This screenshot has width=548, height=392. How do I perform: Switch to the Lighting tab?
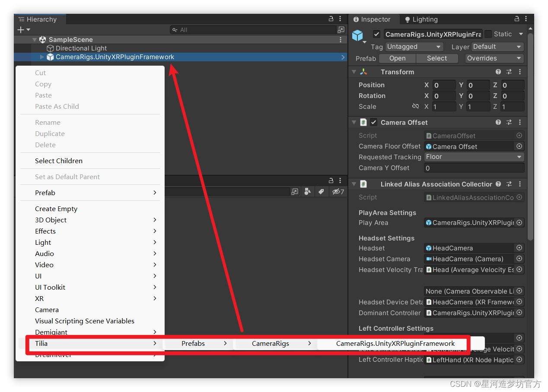pos(421,19)
